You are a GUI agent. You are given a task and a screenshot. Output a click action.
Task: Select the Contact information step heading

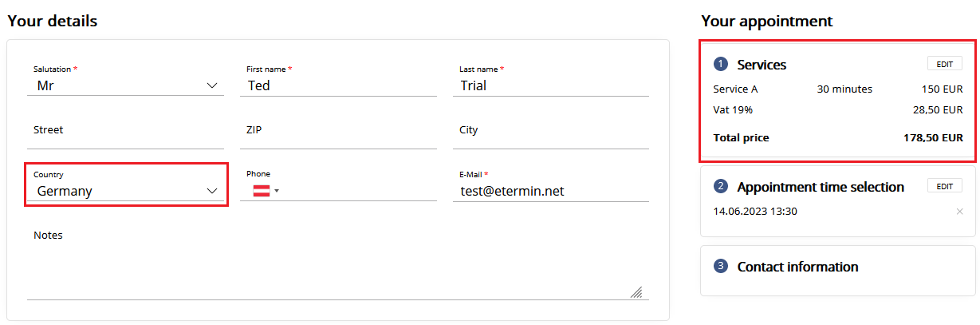(797, 267)
